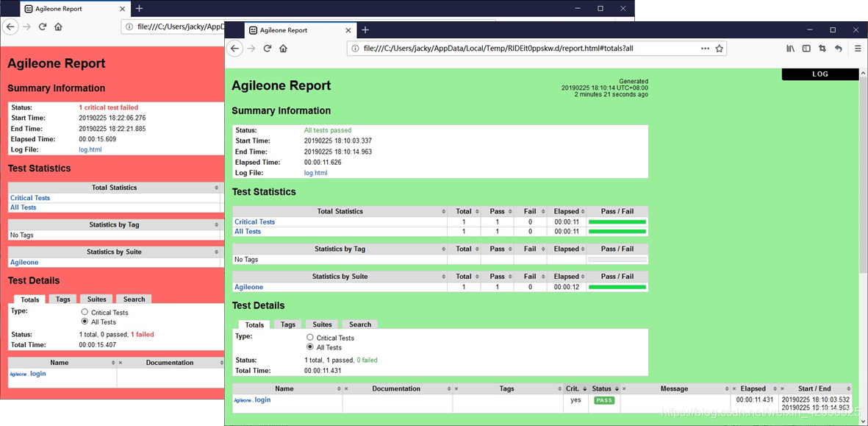Select All Tests radio in rear red report
Screen dimensions: 868x426
[x=85, y=322]
